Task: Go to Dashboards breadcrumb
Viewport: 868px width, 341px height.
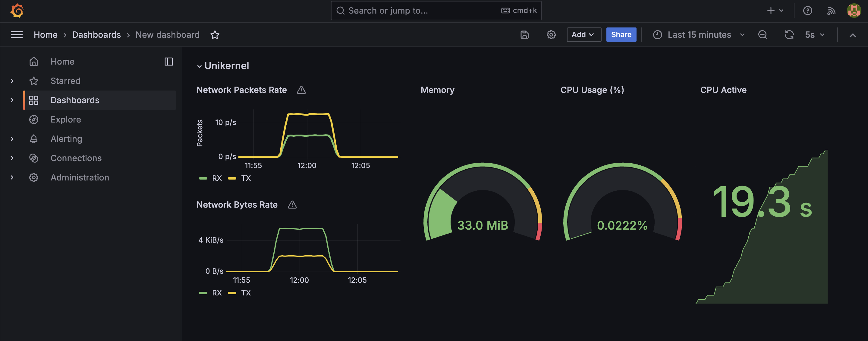Action: point(96,35)
